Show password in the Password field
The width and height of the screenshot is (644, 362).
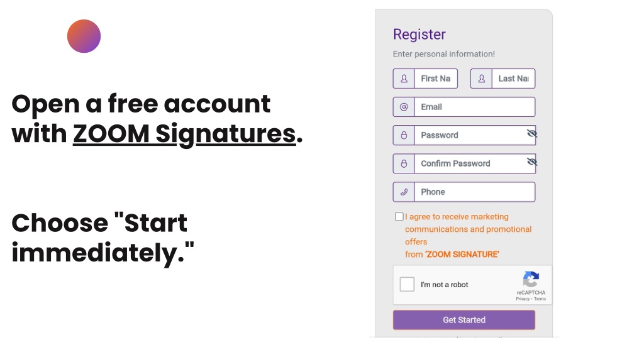pyautogui.click(x=532, y=133)
